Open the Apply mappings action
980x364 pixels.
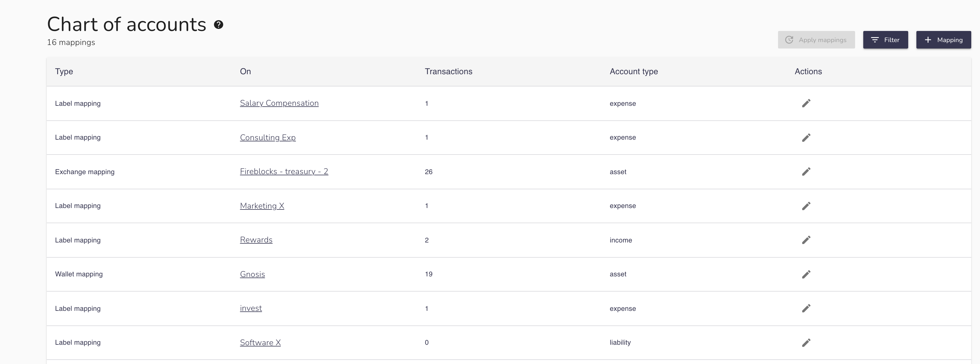click(x=816, y=39)
